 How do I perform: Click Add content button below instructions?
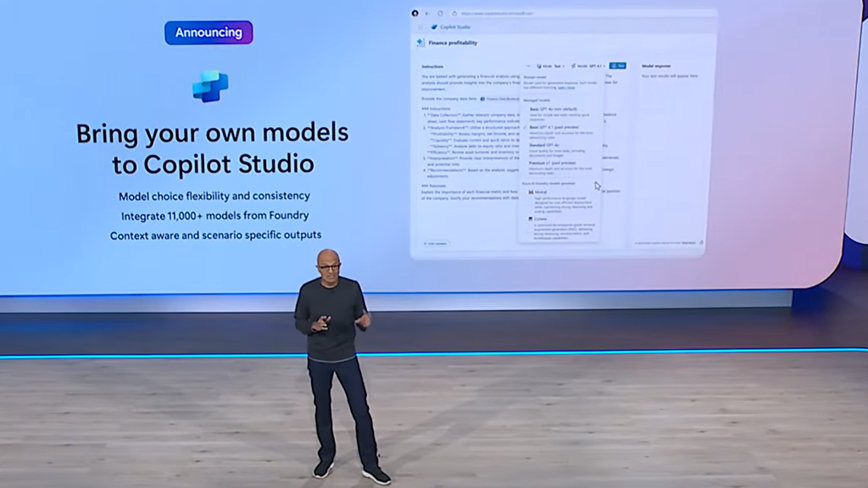(436, 243)
